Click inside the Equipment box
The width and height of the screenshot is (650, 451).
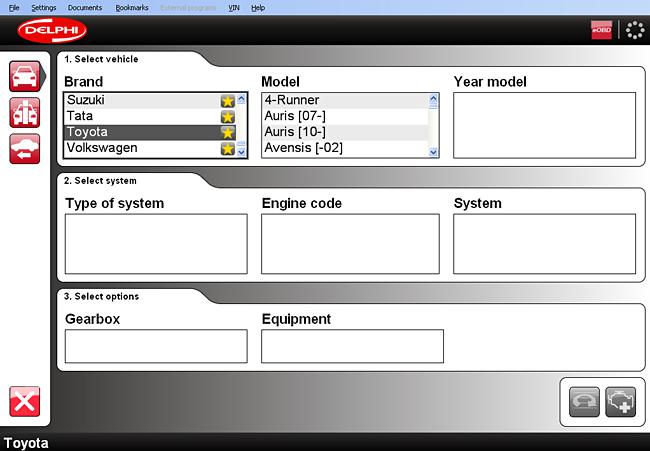pos(352,346)
